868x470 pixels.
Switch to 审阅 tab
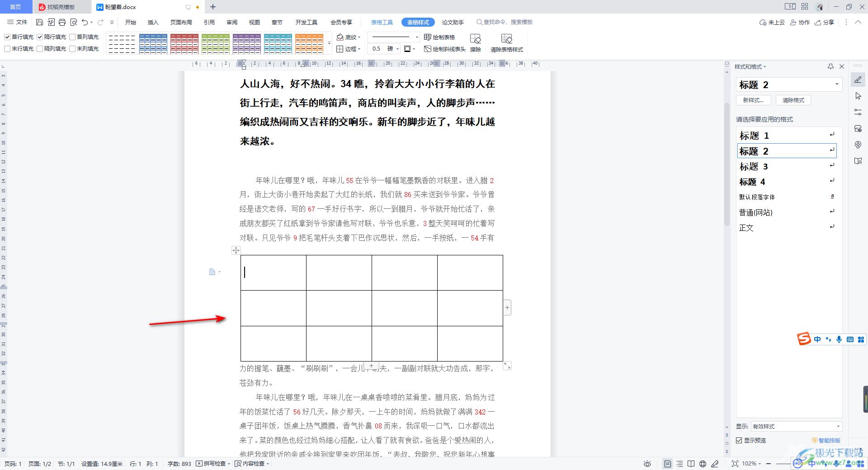[x=232, y=22]
